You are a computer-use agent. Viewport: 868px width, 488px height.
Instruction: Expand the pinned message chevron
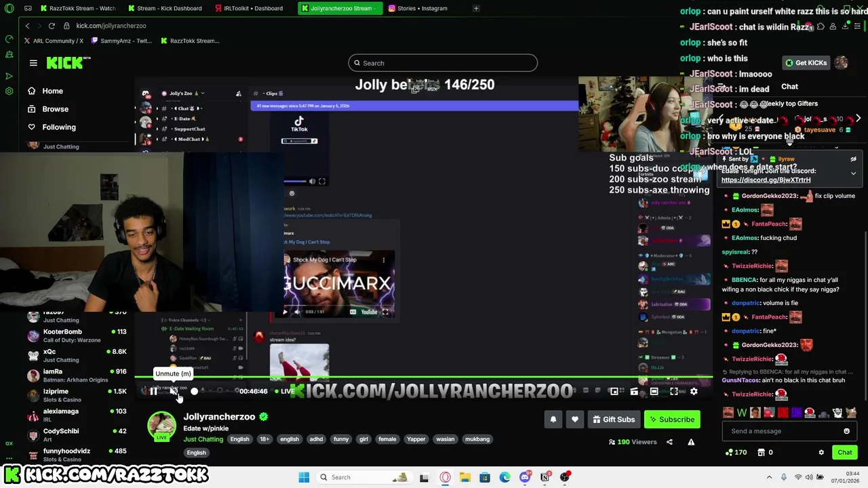(x=854, y=174)
